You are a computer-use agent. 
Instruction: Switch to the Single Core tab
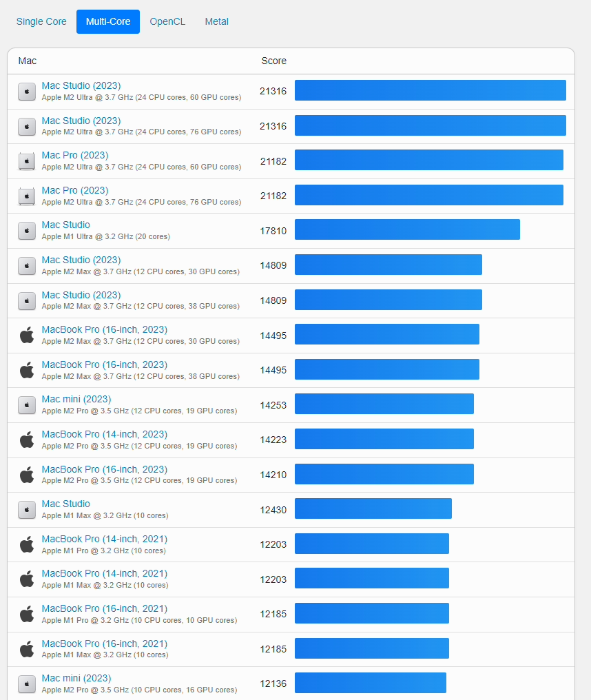click(x=41, y=21)
